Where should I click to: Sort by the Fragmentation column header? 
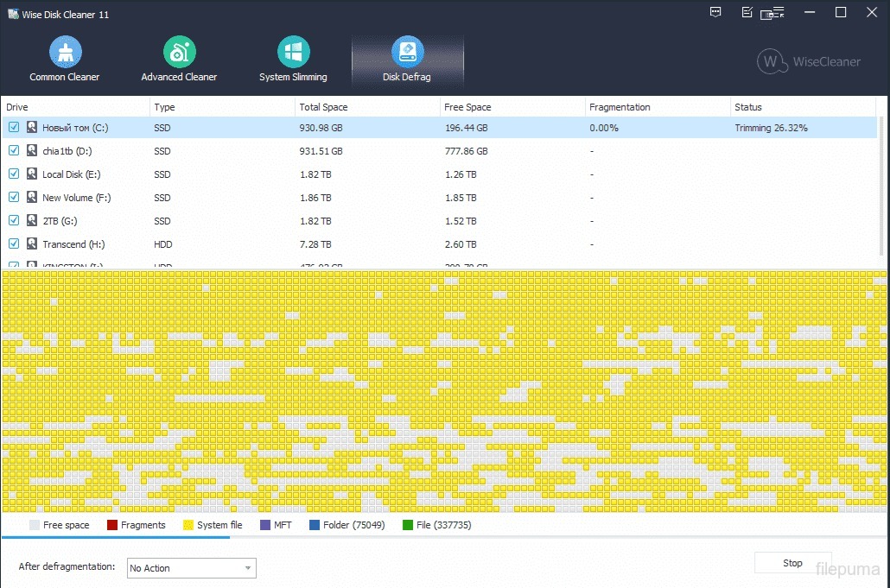click(620, 107)
